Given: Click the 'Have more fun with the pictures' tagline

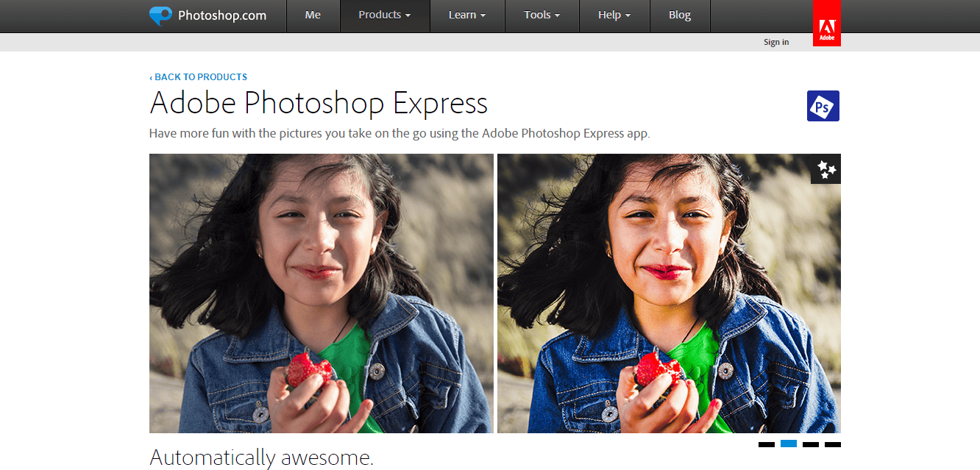Looking at the screenshot, I should click(400, 134).
